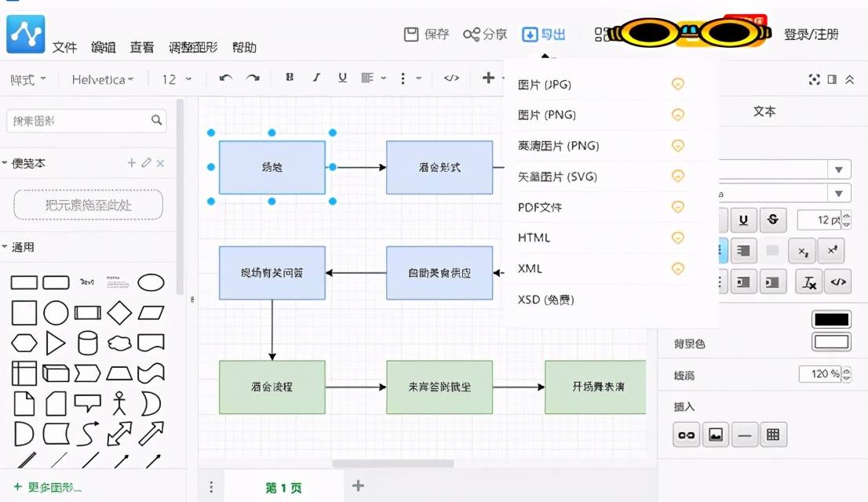
Task: Open the font size 12 dropdown
Action: tap(177, 79)
